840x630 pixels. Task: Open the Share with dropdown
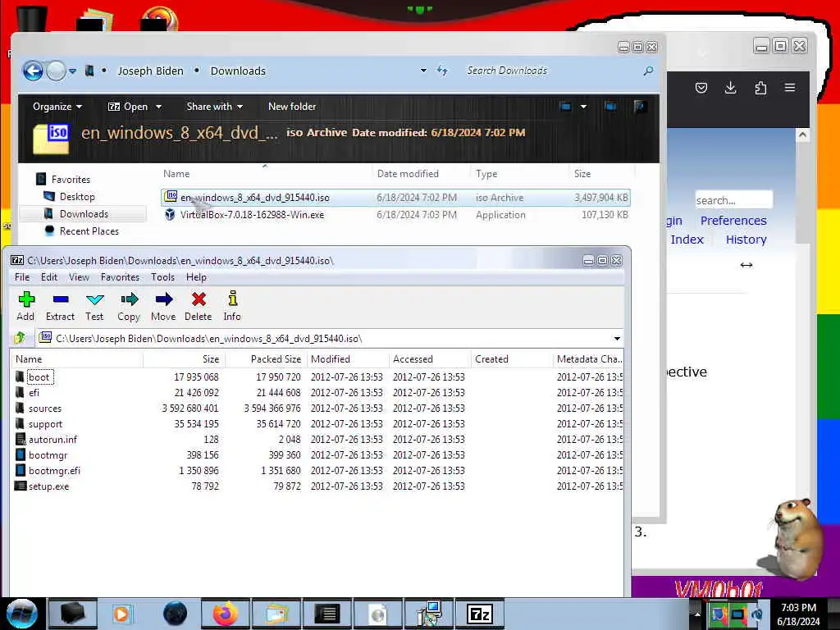point(214,106)
